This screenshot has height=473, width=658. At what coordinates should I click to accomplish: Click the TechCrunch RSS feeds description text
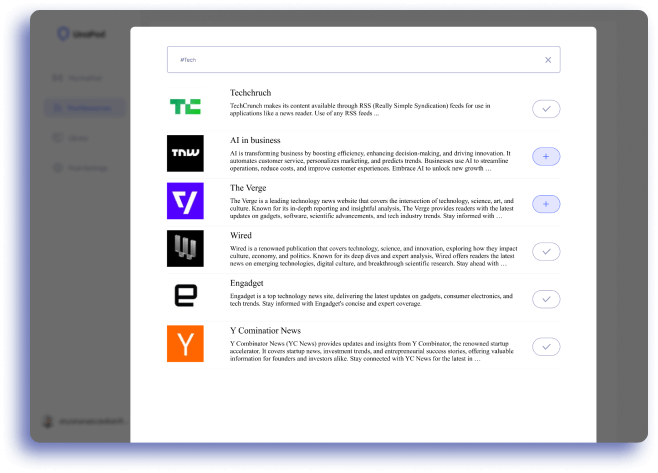(x=360, y=110)
